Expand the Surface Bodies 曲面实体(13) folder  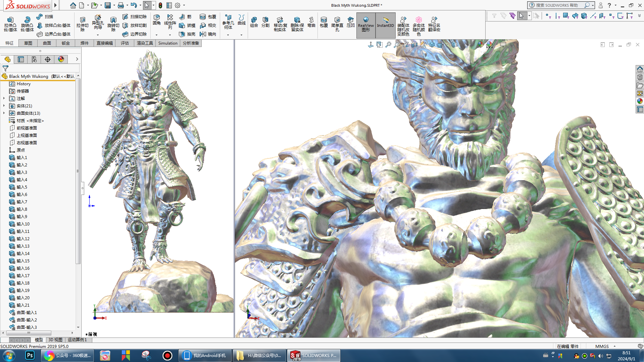pos(4,113)
